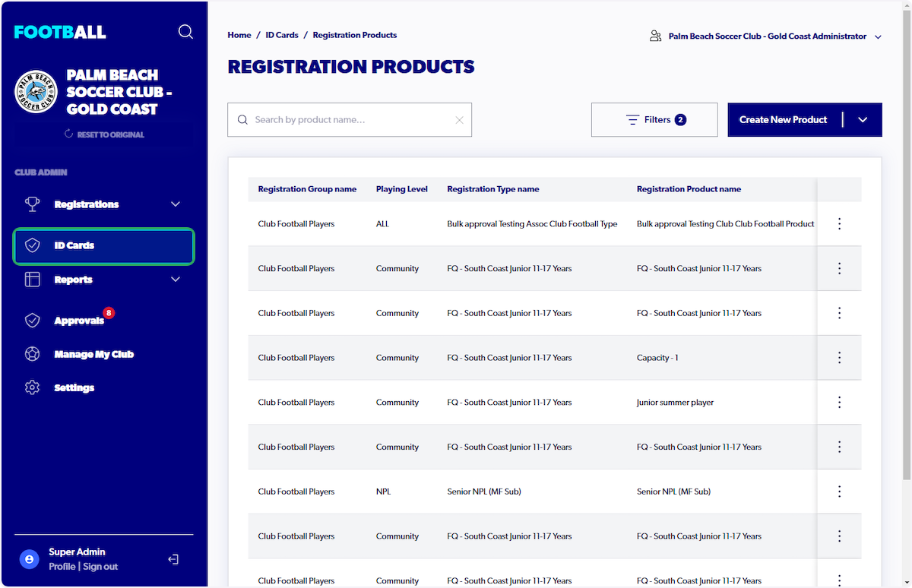Go to Home breadcrumb
The width and height of the screenshot is (912, 588).
click(239, 35)
